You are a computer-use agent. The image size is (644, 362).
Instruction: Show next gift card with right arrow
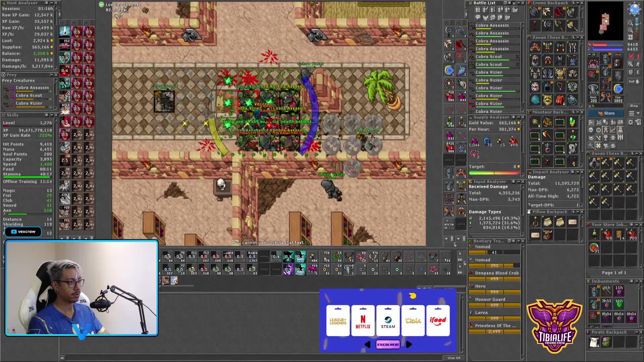point(409,345)
